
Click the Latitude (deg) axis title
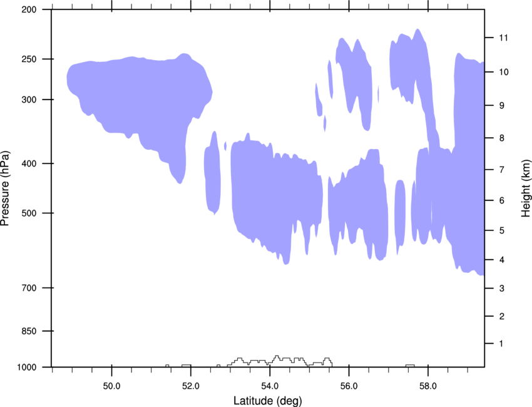(268, 401)
